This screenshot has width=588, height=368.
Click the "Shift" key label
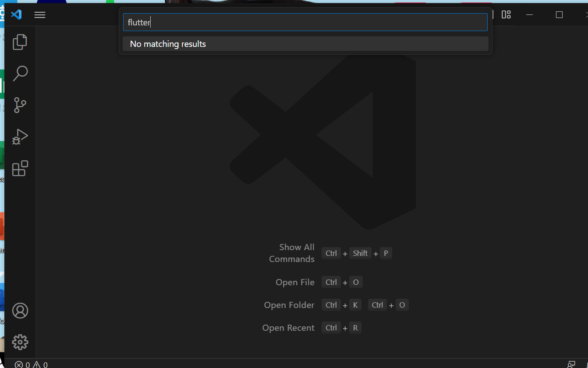point(360,253)
